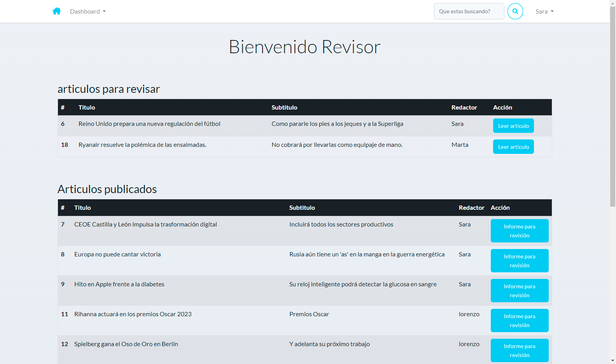Click the 'Hito en Apple frente a la diabetes' title

[x=119, y=284]
